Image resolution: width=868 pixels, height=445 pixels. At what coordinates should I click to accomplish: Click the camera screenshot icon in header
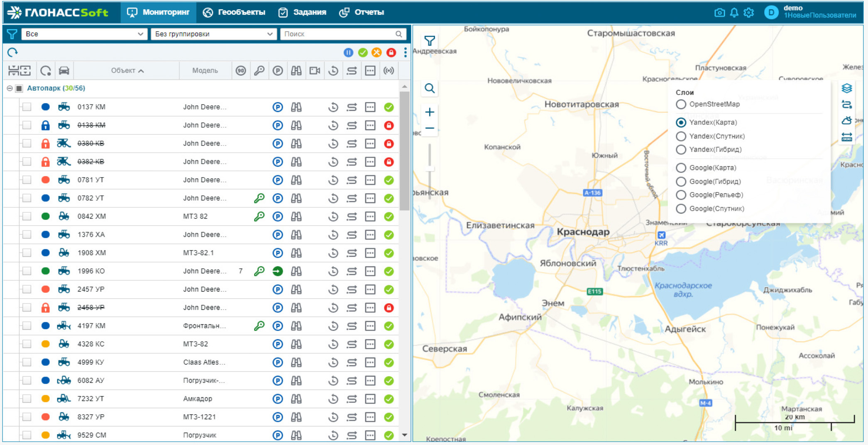pos(719,12)
